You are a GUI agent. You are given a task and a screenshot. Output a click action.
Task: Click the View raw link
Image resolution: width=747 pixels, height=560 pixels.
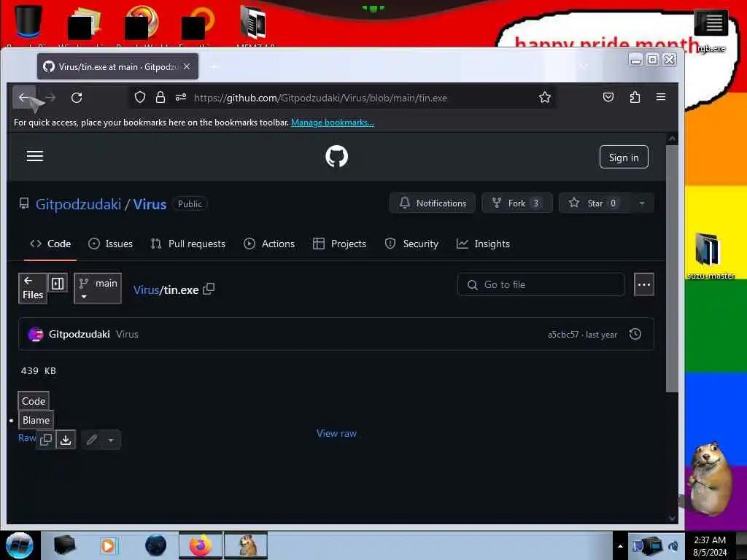[336, 433]
